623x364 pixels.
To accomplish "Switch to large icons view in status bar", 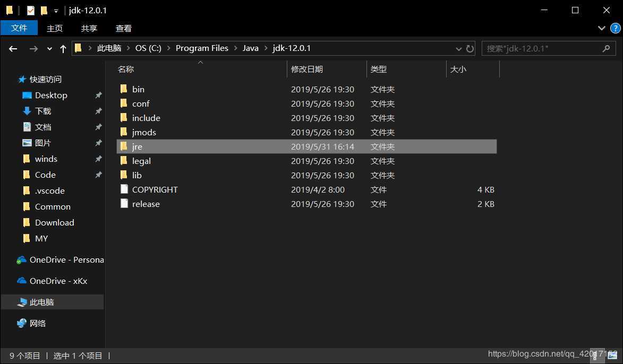I will coord(612,356).
